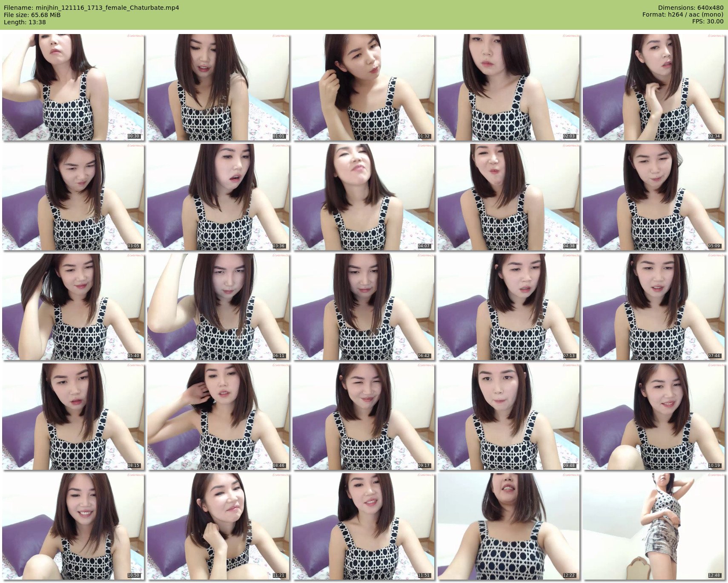Screen dimensions: 728x583
Task: Select the "Dimensions: 640x480" text
Action: tap(691, 8)
